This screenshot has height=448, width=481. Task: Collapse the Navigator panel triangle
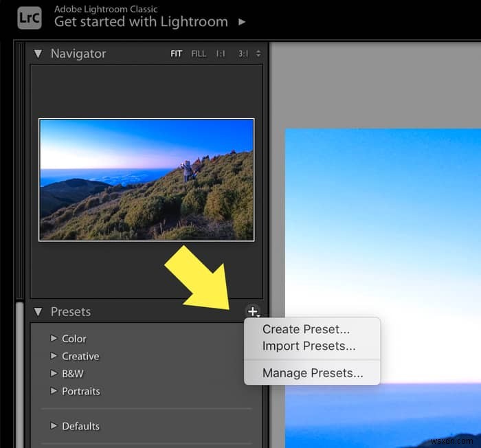coord(38,54)
